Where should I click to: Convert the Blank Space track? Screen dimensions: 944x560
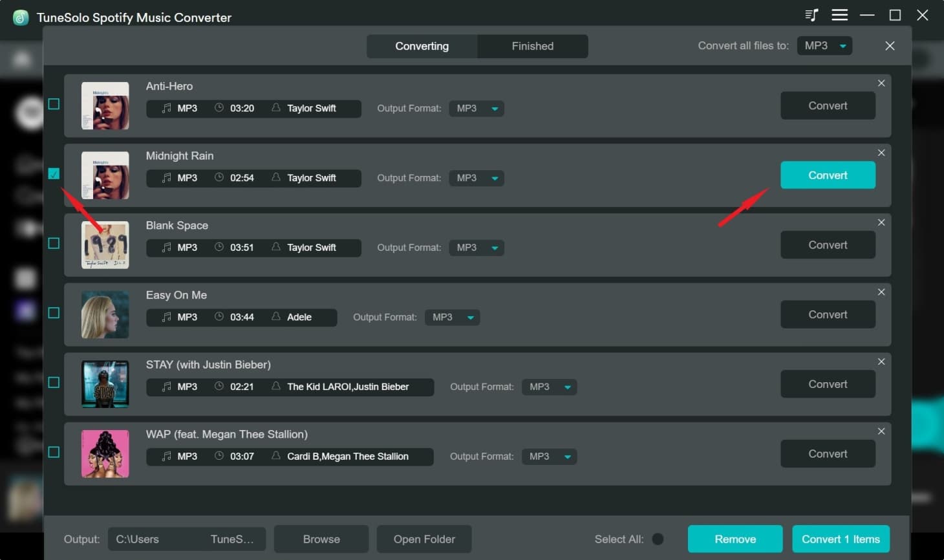coord(828,245)
